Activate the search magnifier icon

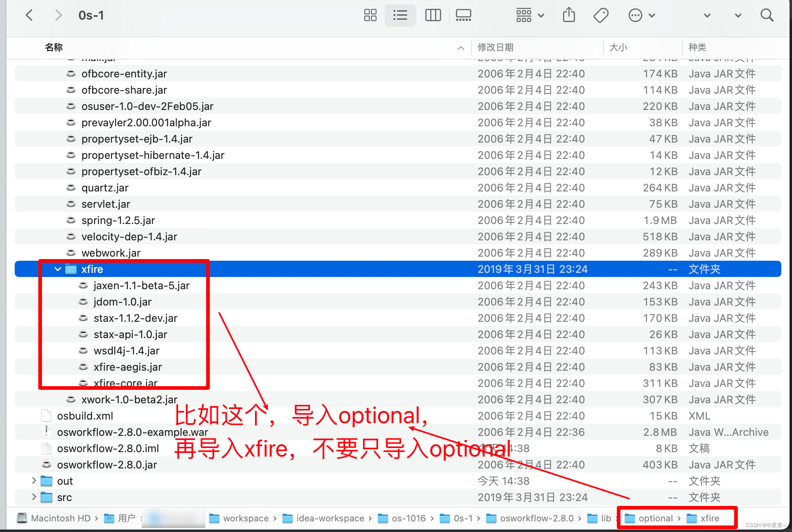[x=767, y=15]
